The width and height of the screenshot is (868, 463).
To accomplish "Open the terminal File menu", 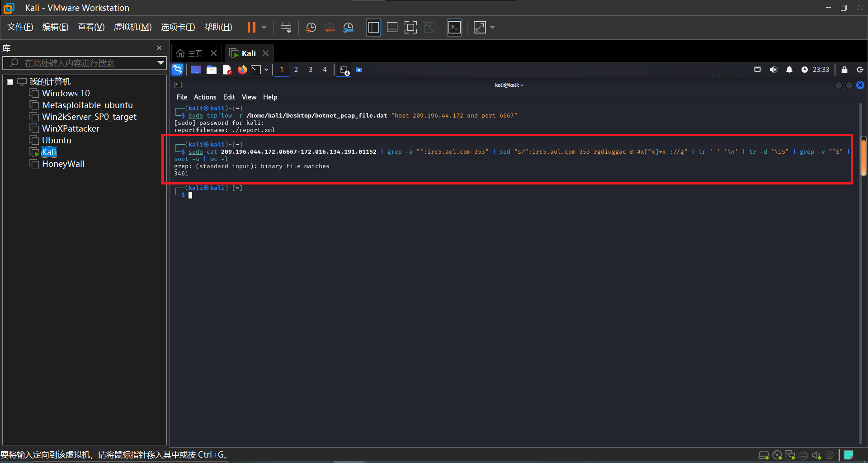I will [x=182, y=97].
